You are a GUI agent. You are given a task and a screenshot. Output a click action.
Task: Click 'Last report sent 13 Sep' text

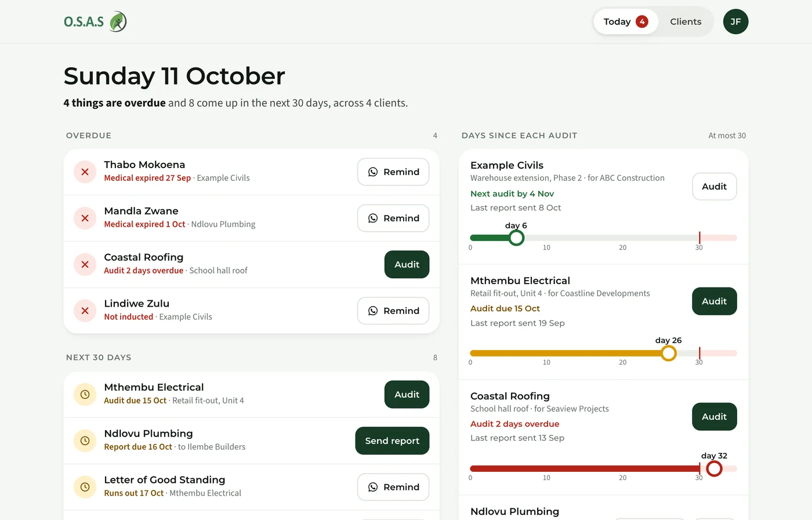tap(517, 438)
